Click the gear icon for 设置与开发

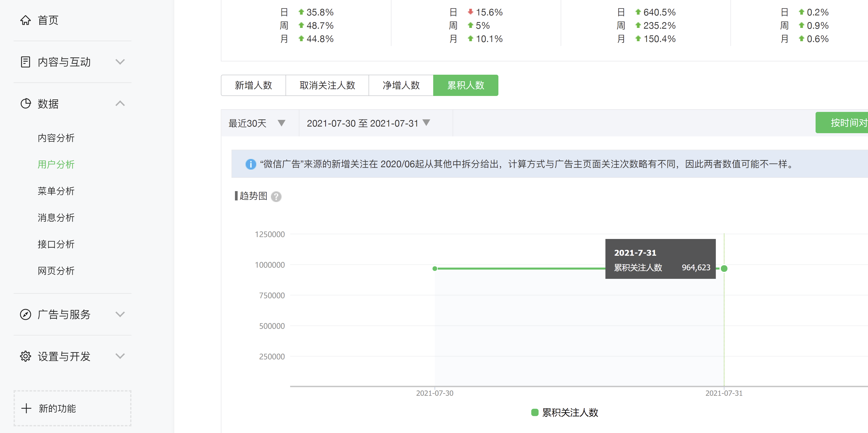coord(25,356)
